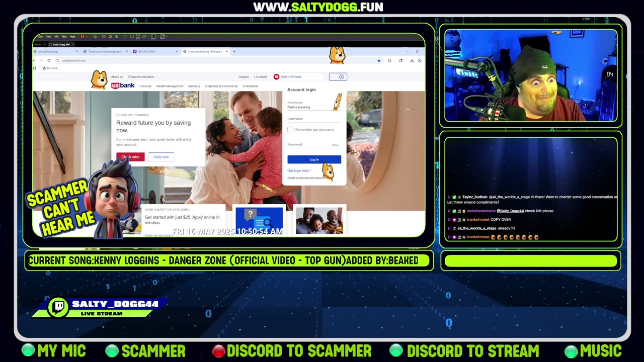
Task: Switch to the VMware Home tab
Action: [x=38, y=44]
